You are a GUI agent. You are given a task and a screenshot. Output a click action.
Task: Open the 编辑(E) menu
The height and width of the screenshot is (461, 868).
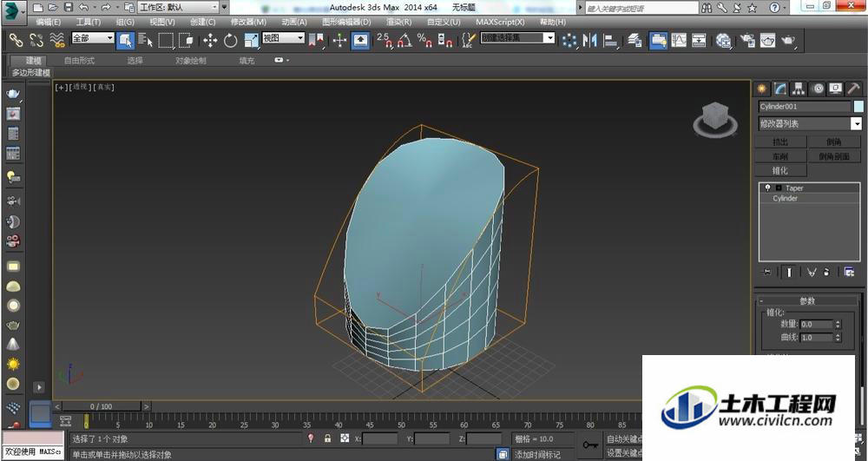(x=48, y=22)
